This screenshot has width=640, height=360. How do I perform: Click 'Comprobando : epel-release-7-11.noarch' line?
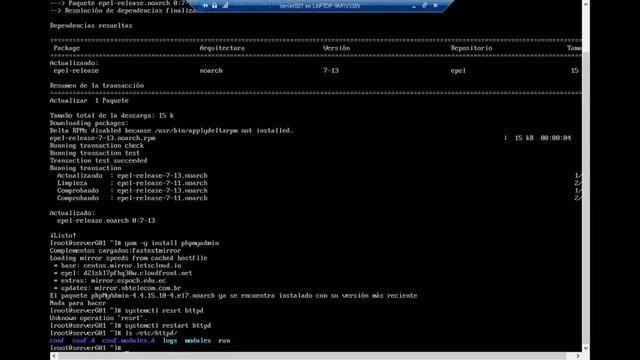tap(132, 198)
